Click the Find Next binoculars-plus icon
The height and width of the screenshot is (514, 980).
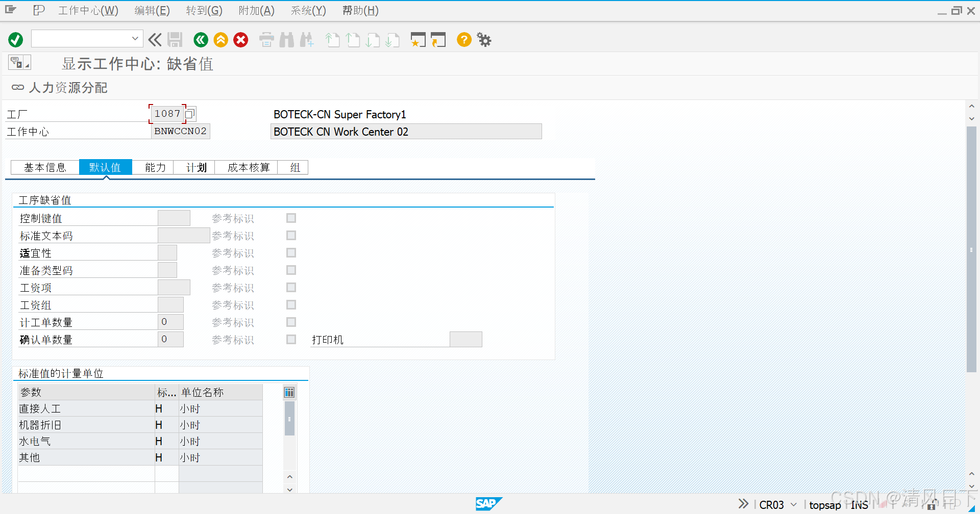tap(307, 40)
